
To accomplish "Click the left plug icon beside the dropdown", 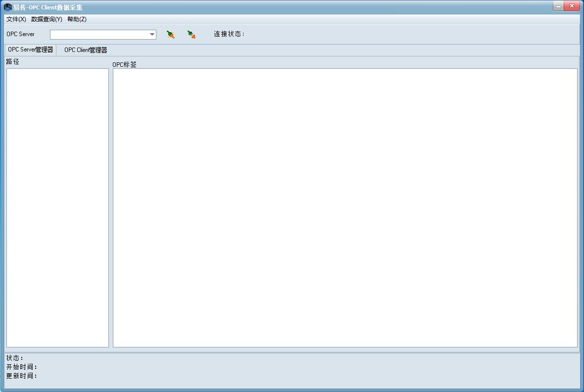I will tap(171, 35).
